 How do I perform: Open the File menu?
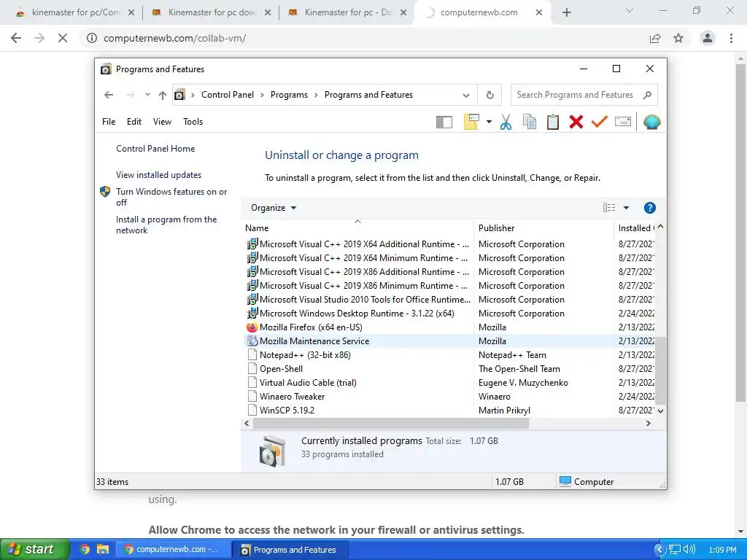[x=109, y=122]
